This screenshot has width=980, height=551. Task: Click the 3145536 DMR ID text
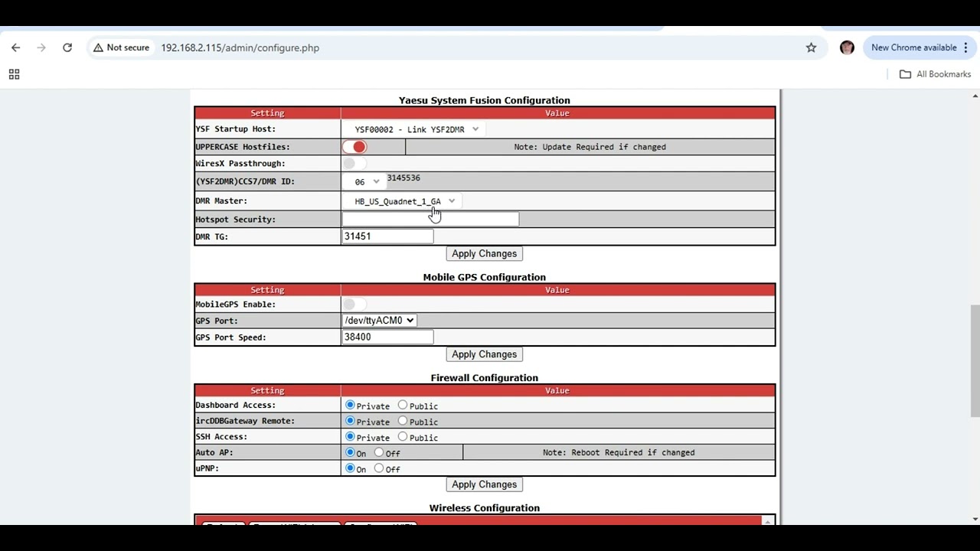coord(403,178)
